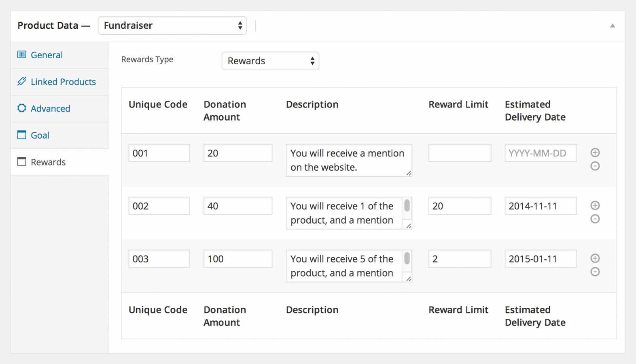
Task: Click the Advanced gear icon
Action: (x=22, y=108)
